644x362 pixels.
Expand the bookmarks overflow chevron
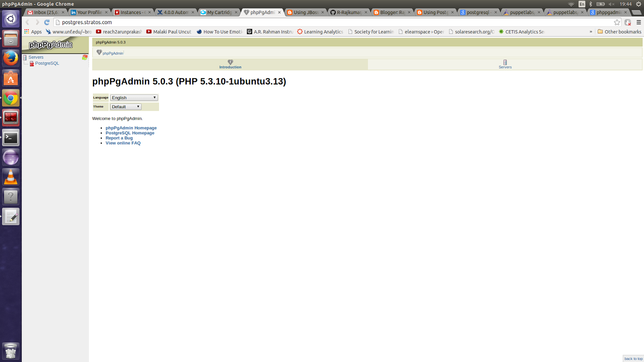tap(591, 32)
